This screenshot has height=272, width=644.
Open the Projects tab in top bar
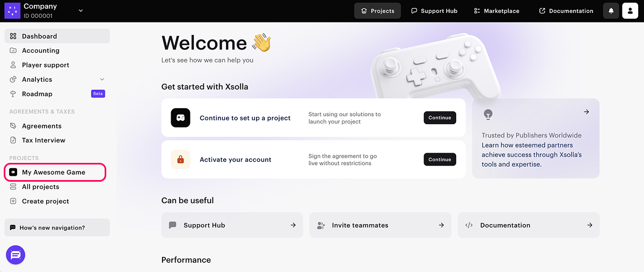coord(377,11)
